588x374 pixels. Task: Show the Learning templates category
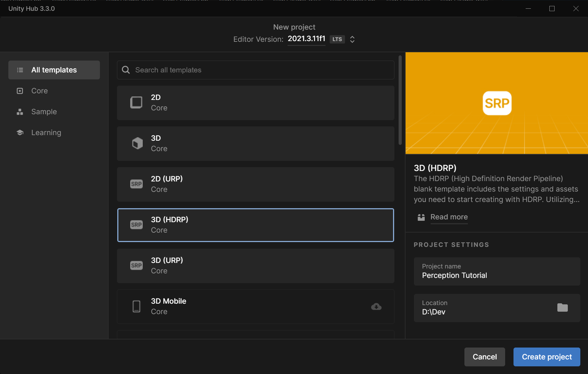point(46,133)
